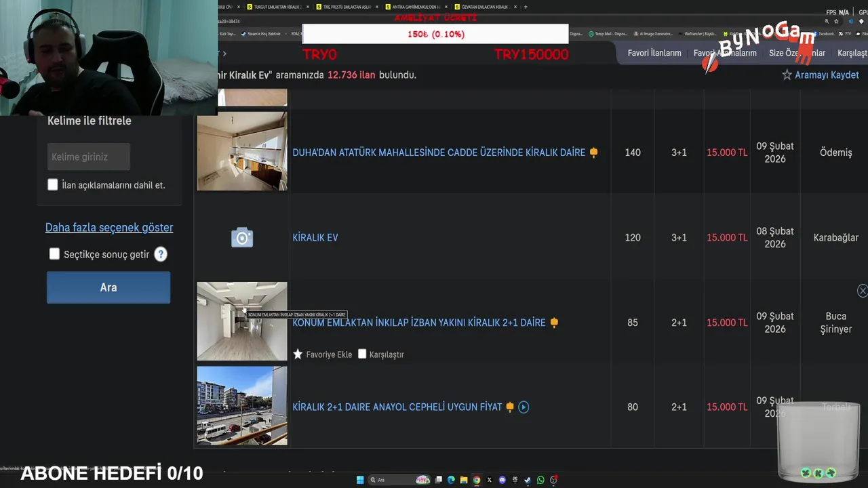The width and height of the screenshot is (868, 488).
Task: Open the street view thumbnail of the ANAYOL CEPHELİ listing
Action: (x=242, y=406)
